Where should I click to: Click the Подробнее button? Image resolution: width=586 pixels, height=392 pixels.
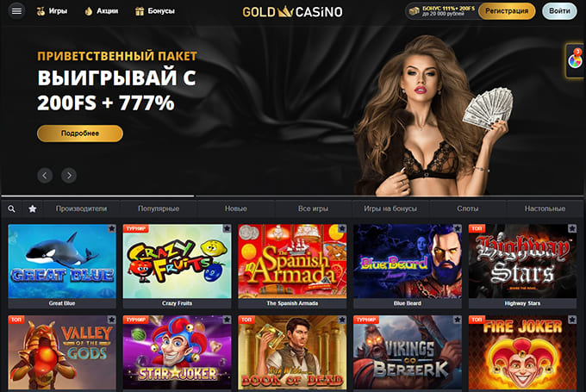[x=80, y=134]
